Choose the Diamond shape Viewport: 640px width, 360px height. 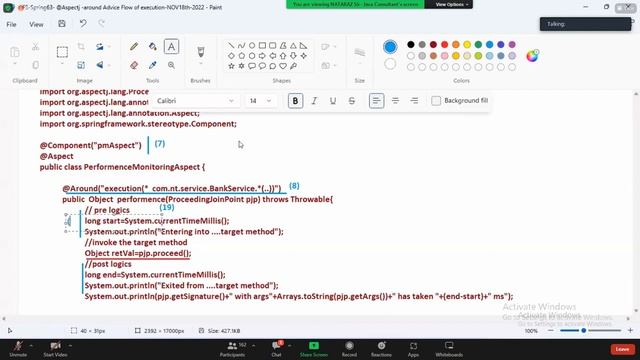click(231, 56)
